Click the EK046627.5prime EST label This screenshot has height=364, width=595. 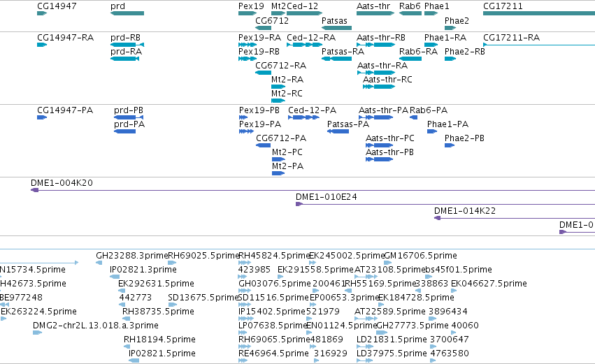(489, 284)
